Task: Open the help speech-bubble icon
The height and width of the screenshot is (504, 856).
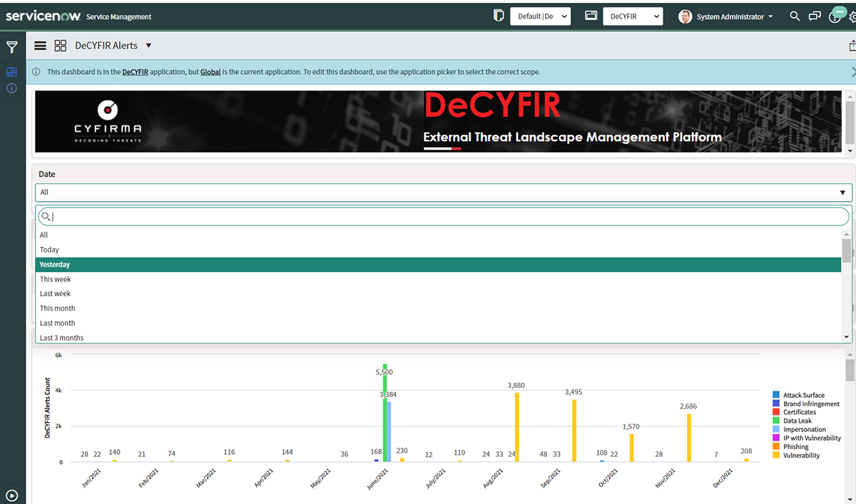Action: [x=835, y=16]
